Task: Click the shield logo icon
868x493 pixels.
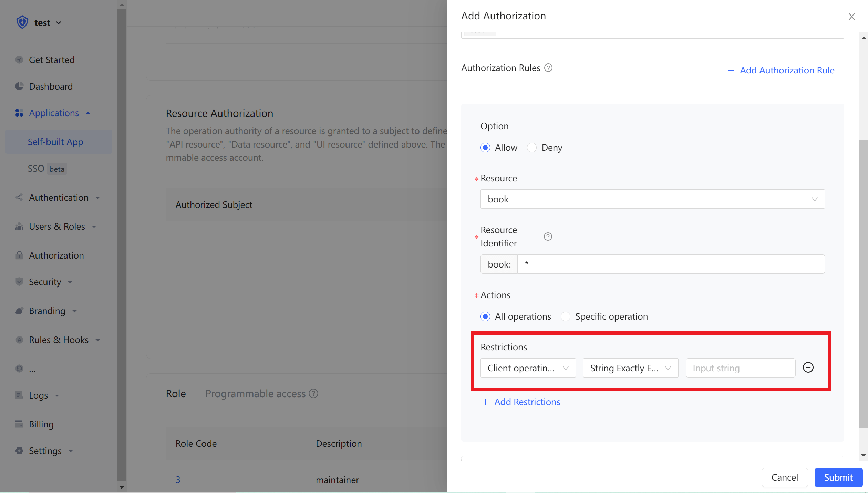Action: click(x=22, y=22)
